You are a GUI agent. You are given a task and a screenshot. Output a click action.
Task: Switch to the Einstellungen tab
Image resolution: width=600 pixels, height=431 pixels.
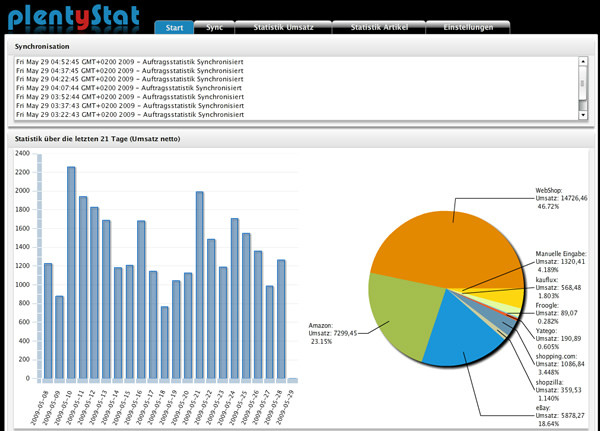[x=468, y=28]
